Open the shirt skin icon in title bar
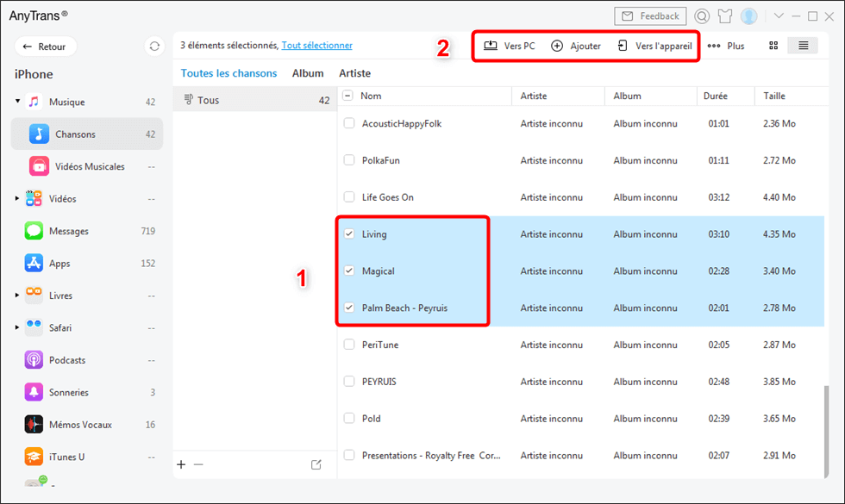The width and height of the screenshot is (845, 504). 725,16
